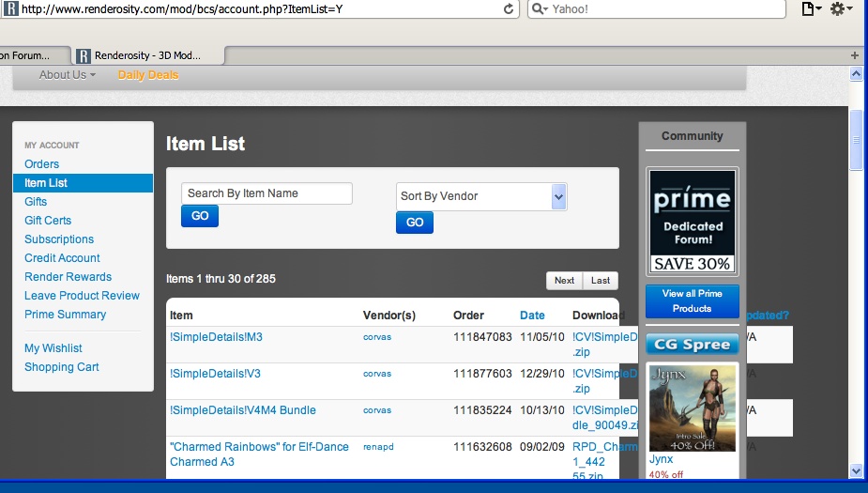Open the Prime Dedicated Forum banner

coord(692,222)
